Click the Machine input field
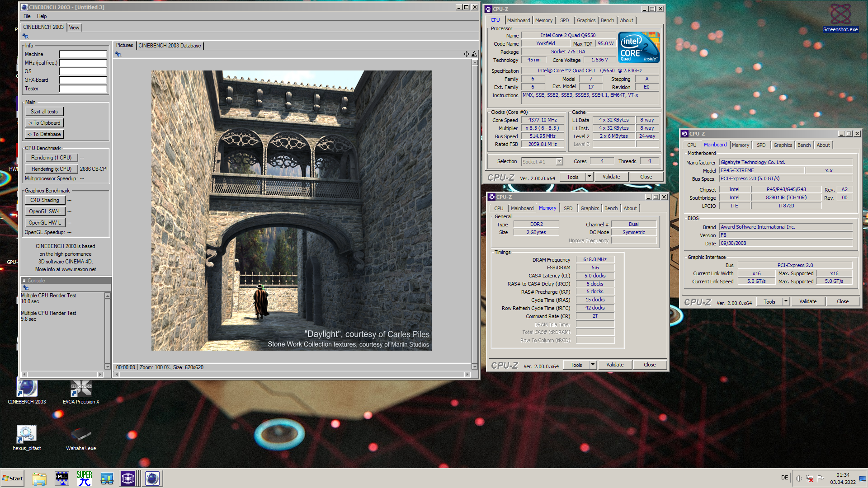The width and height of the screenshot is (868, 488). click(x=83, y=54)
